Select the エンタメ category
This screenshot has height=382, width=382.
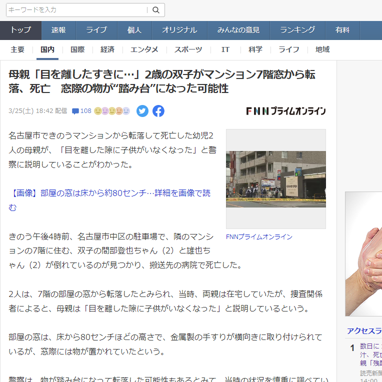tap(144, 50)
